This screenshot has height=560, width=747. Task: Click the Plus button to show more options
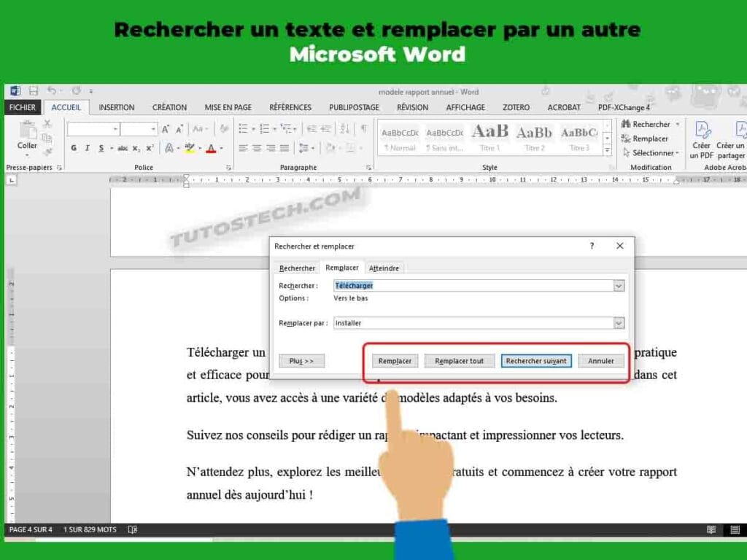[x=301, y=360]
